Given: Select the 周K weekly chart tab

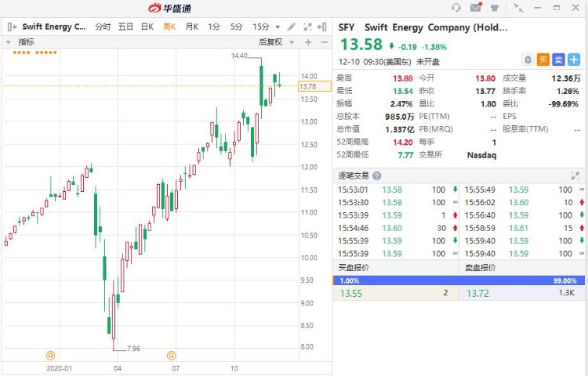Looking at the screenshot, I should click(169, 27).
